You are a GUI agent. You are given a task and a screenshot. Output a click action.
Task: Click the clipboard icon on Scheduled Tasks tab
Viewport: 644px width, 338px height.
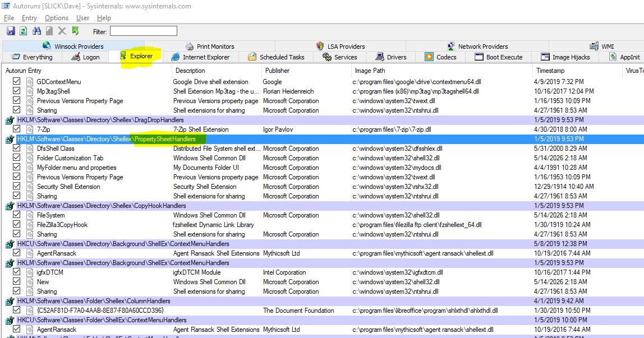pyautogui.click(x=252, y=57)
